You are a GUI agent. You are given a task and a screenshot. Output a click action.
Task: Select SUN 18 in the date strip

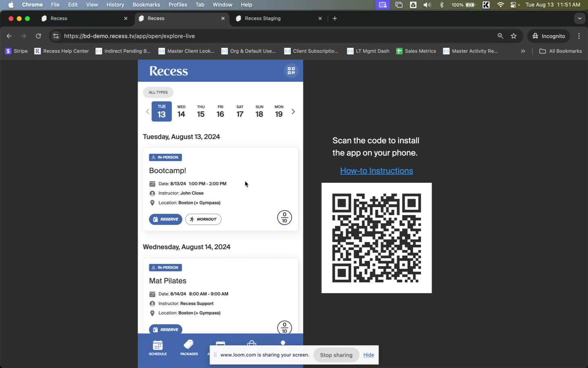pos(259,112)
